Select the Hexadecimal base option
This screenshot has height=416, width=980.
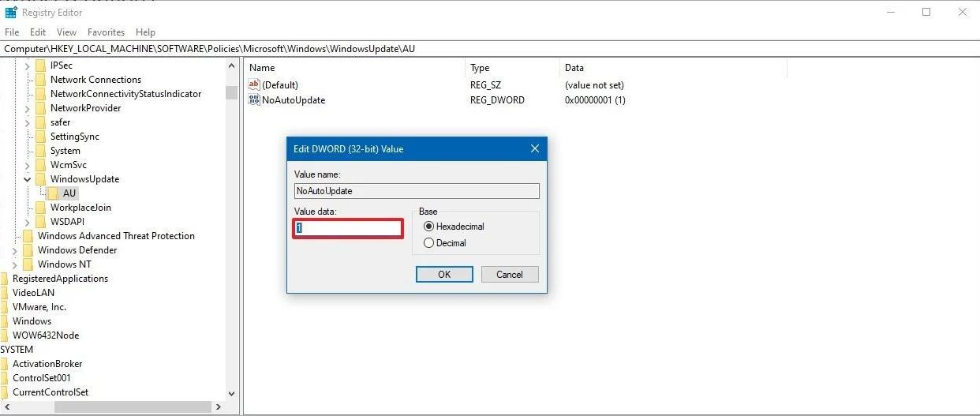[429, 227]
